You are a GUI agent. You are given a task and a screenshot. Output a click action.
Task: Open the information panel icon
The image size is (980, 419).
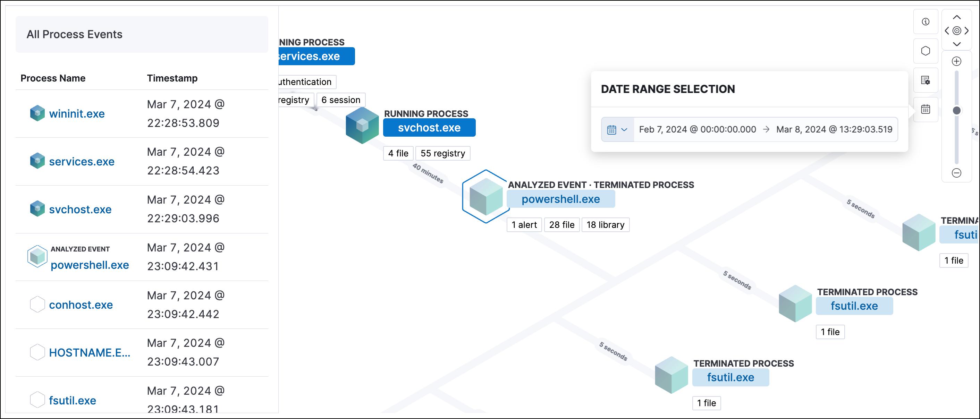926,22
